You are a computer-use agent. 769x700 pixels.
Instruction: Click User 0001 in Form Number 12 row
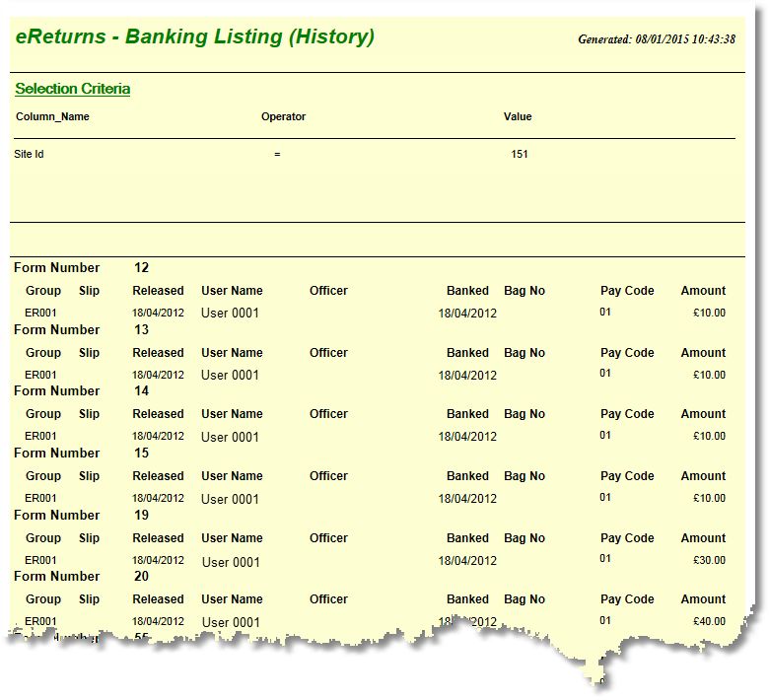(x=230, y=313)
